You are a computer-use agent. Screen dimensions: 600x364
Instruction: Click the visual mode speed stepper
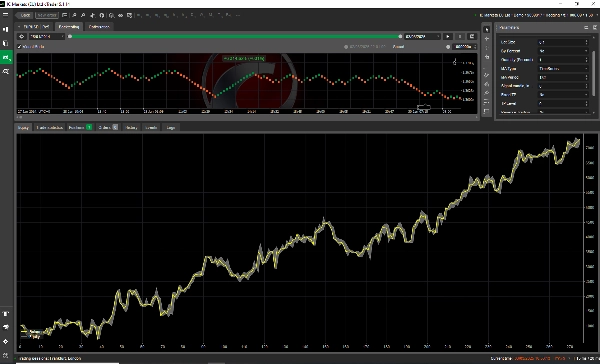pyautogui.click(x=475, y=47)
